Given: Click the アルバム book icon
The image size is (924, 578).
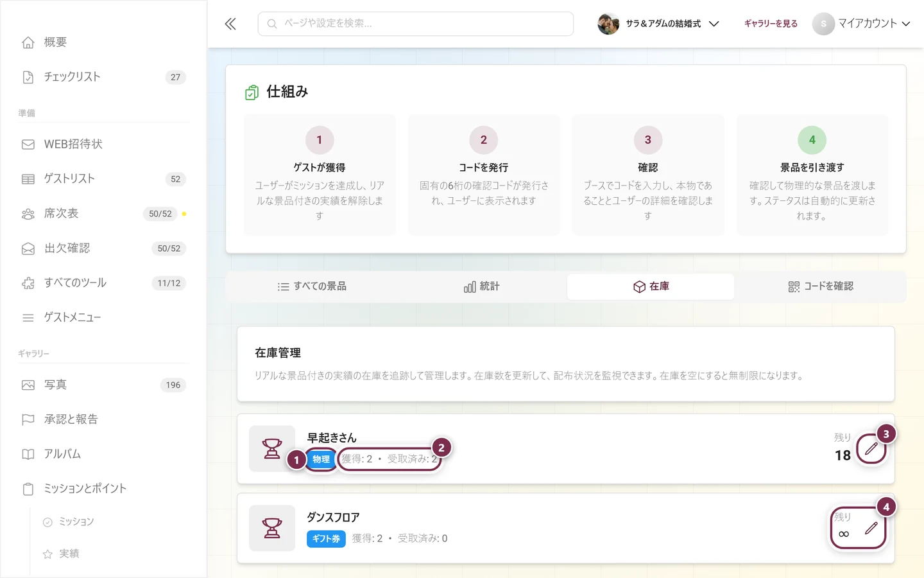Looking at the screenshot, I should coord(28,455).
